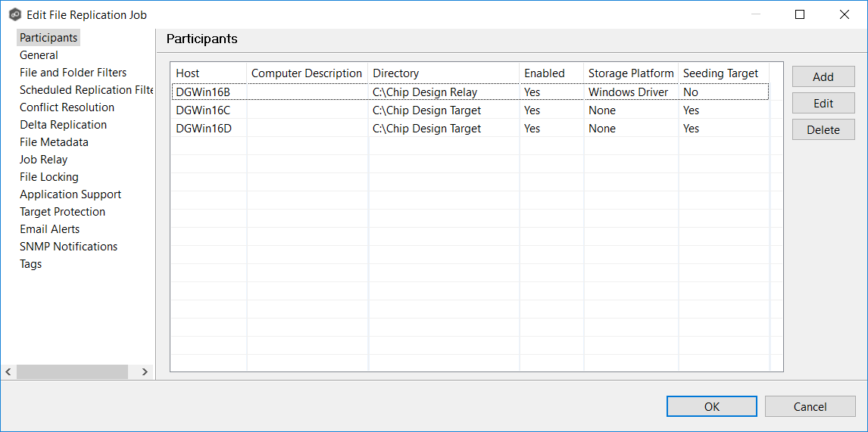Cancel the job edit dialog
The width and height of the screenshot is (868, 432).
pos(810,406)
